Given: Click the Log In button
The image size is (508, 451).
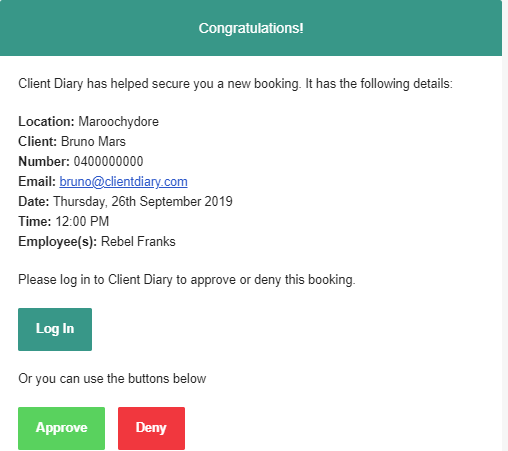Looking at the screenshot, I should [x=55, y=329].
